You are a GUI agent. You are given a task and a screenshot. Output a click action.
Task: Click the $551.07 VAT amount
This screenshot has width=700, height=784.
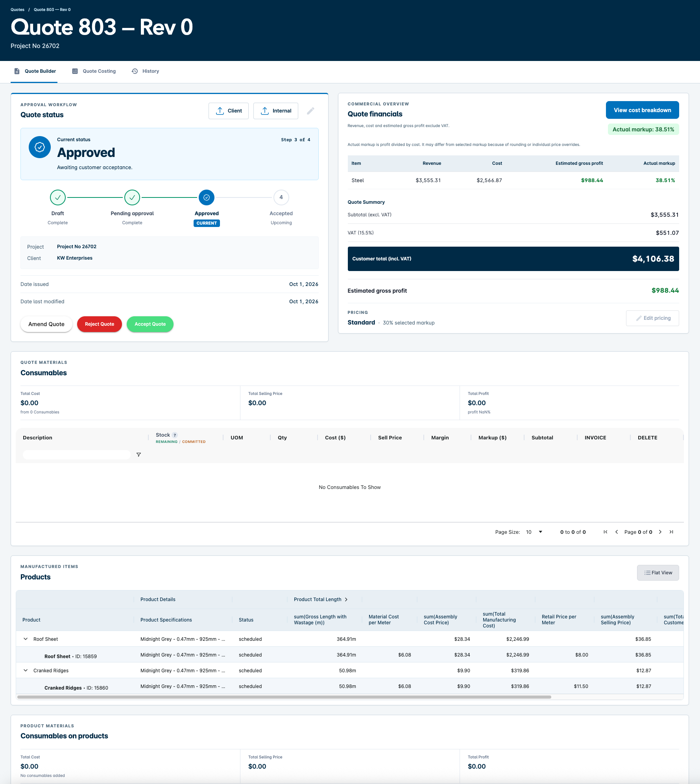667,233
